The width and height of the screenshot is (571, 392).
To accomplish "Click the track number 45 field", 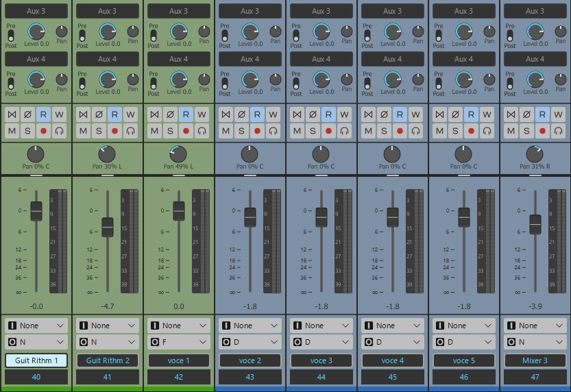I will pos(392,377).
